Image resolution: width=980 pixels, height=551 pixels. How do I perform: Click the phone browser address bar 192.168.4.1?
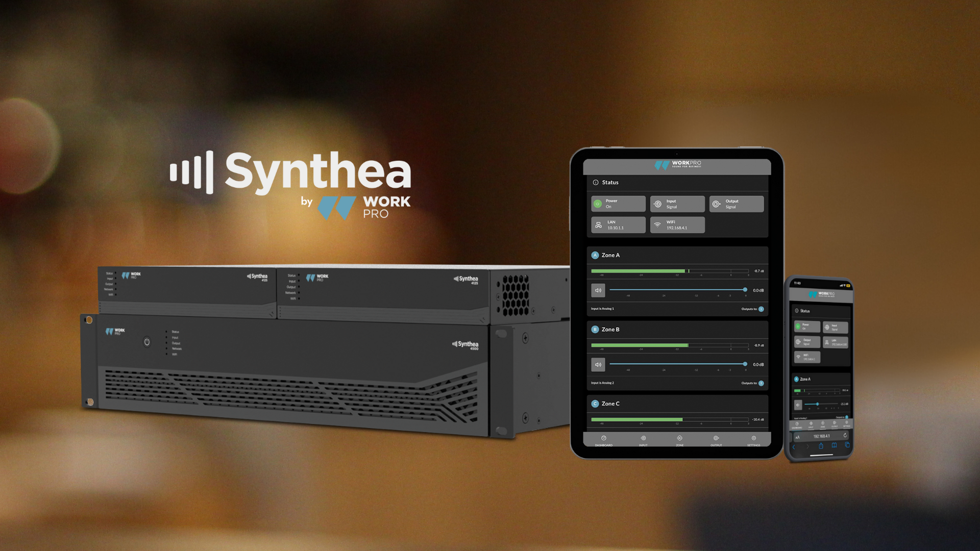coord(821,436)
